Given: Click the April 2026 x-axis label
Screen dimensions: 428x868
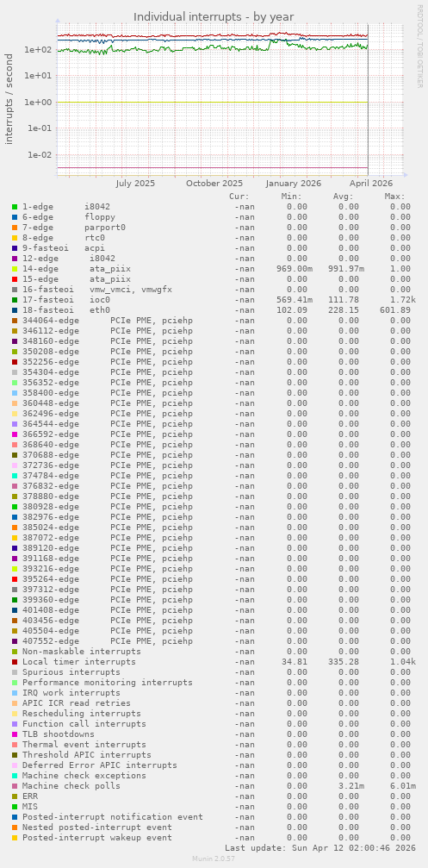Looking at the screenshot, I should (372, 184).
